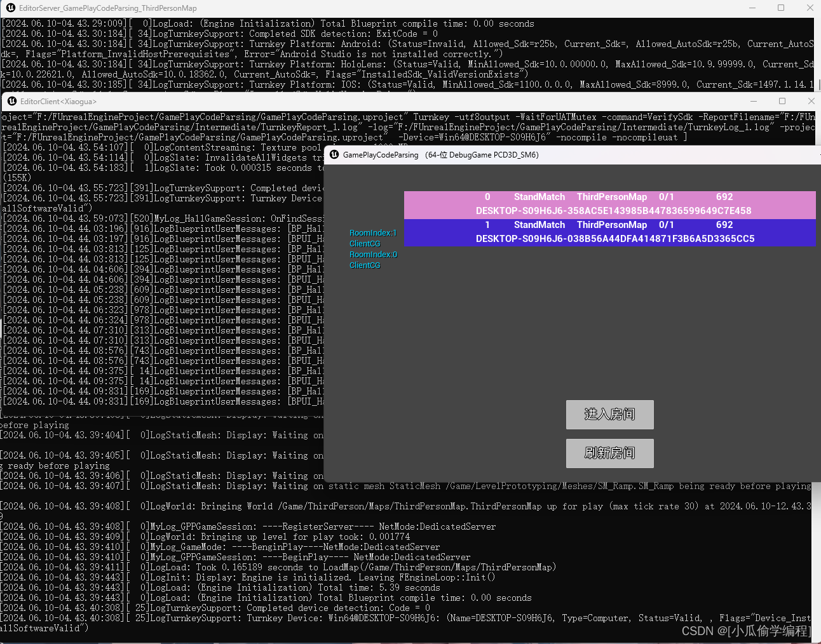Screen dimensions: 821x644
Task: Click the session ID ending D3365CC5
Action: click(615, 239)
